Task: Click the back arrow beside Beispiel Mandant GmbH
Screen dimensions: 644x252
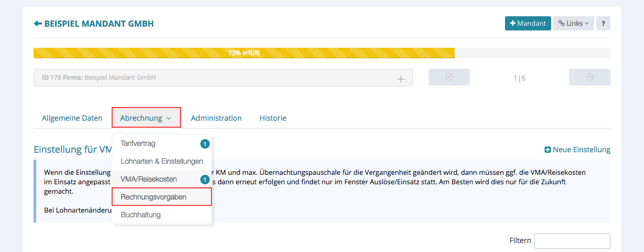Action: click(x=37, y=24)
